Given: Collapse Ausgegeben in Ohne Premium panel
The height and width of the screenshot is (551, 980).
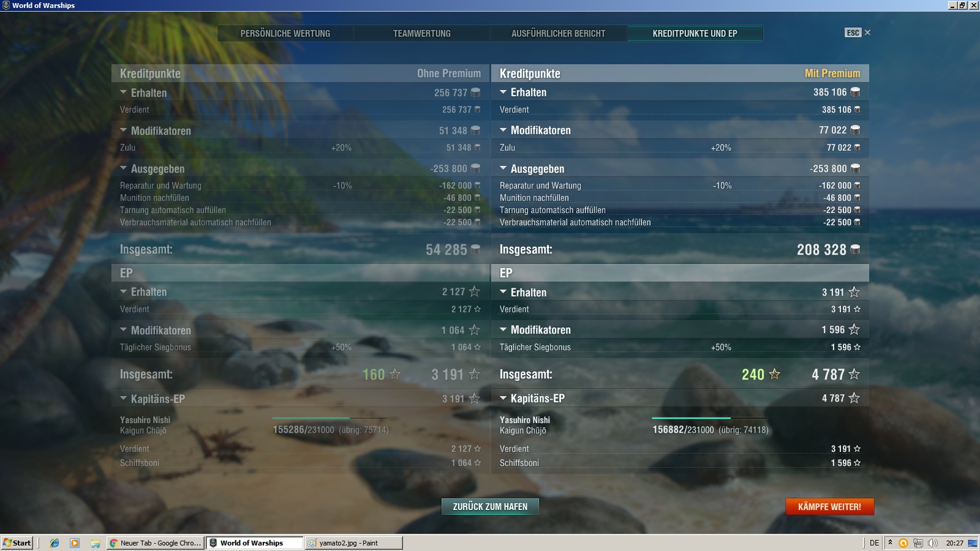Looking at the screenshot, I should pyautogui.click(x=123, y=168).
